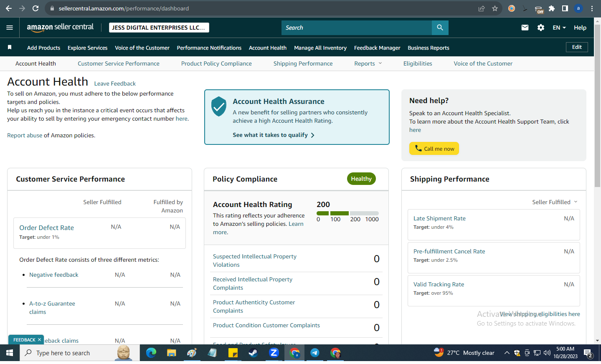This screenshot has width=601, height=364.
Task: Open Microsoft Edge from the taskbar
Action: (151, 353)
